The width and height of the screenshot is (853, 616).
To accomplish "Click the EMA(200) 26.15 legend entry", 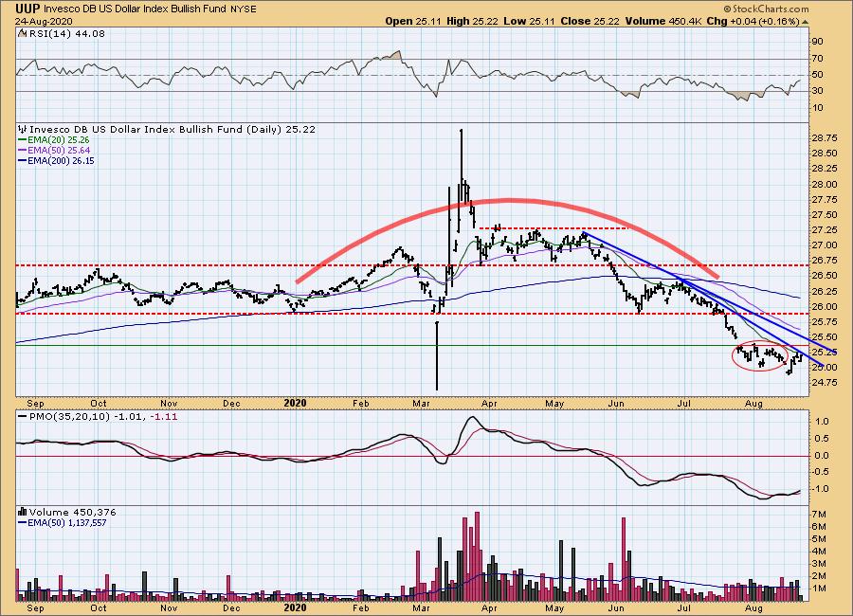I will (56, 160).
